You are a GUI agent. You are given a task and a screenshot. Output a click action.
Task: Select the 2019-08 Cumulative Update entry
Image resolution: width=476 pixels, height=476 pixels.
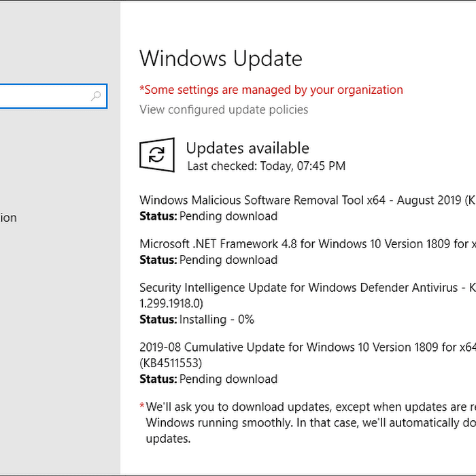tap(307, 347)
